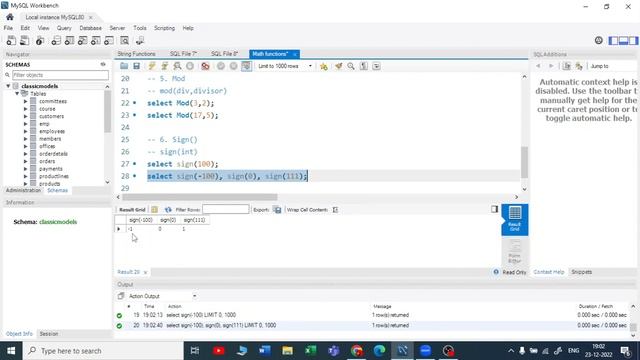Click the beautify query broom icon
This screenshot has height=360, width=640.
tap(338, 66)
